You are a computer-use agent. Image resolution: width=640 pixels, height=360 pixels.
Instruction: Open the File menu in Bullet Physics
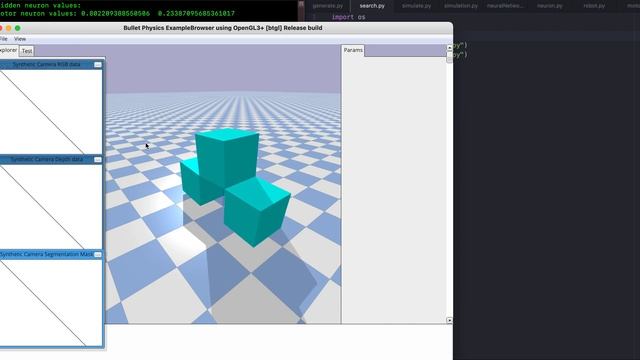(x=3, y=39)
